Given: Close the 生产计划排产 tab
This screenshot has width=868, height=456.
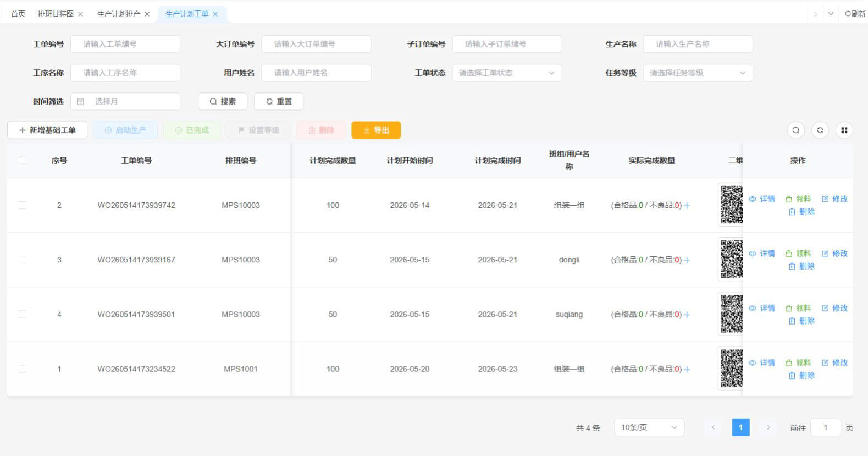Looking at the screenshot, I should coord(147,14).
